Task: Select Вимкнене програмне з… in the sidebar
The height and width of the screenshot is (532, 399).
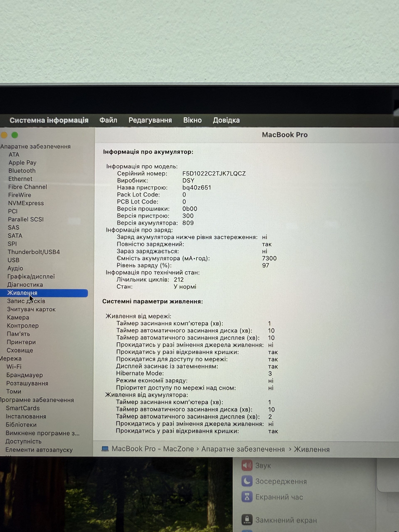Action: (43, 433)
